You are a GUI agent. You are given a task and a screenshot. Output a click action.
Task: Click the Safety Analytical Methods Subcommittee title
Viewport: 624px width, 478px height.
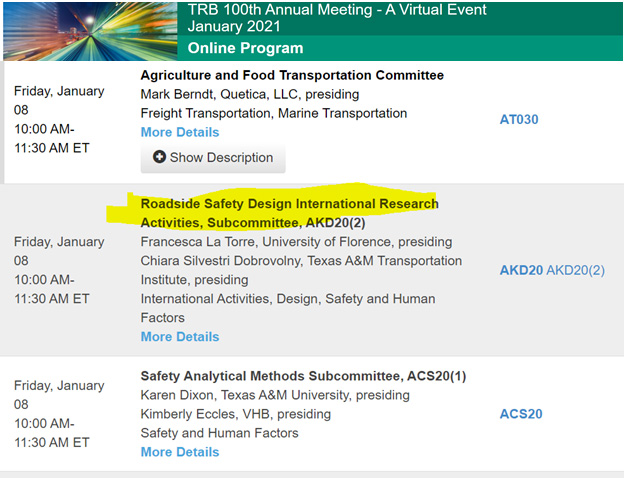303,376
